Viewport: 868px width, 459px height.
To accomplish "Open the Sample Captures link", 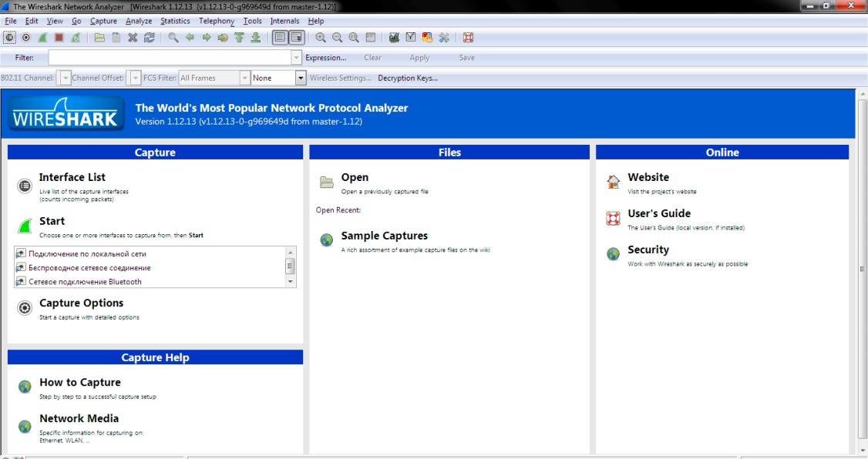I will point(384,236).
